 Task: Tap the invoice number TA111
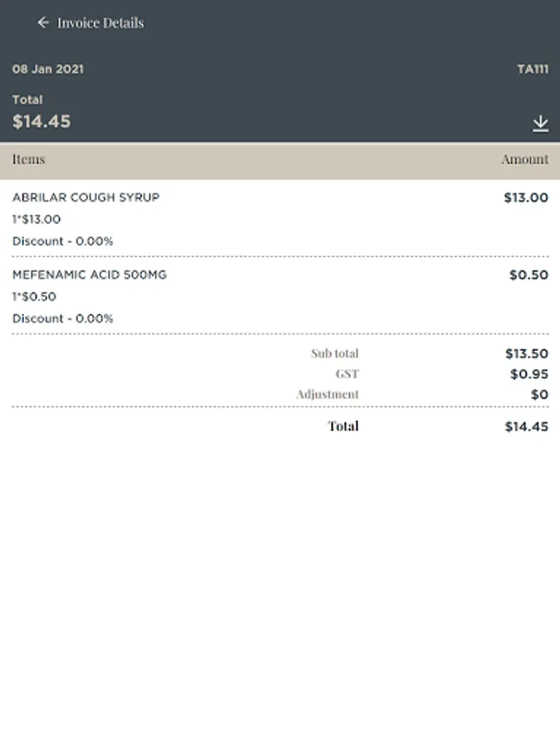(x=532, y=69)
